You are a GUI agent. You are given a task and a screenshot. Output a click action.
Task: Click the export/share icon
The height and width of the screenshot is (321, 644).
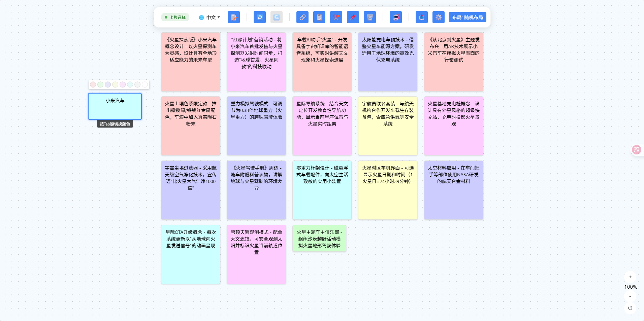(422, 17)
